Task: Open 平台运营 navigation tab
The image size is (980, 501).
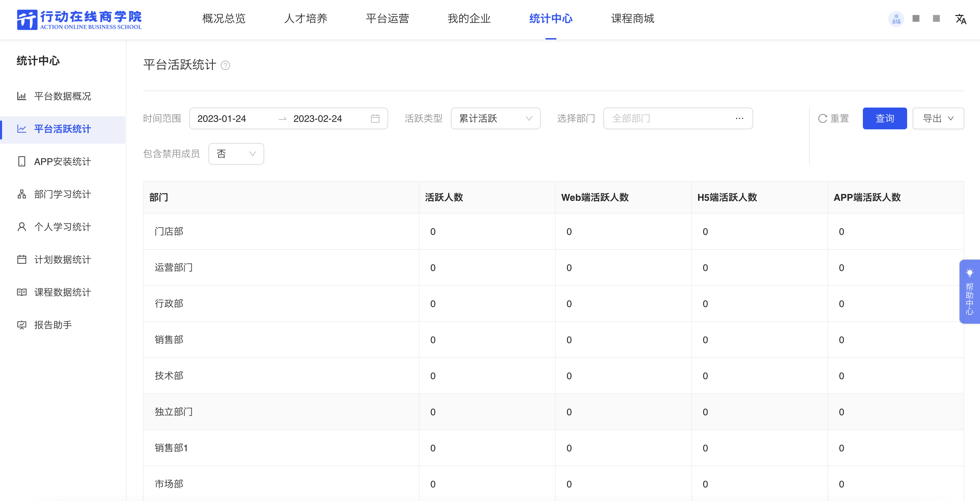Action: click(387, 19)
